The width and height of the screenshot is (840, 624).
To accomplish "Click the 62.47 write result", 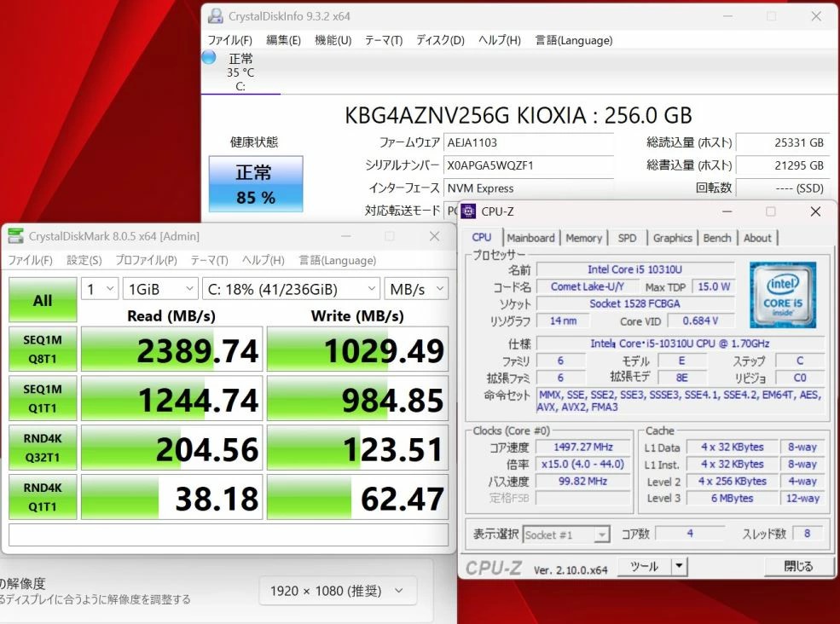I will [357, 497].
